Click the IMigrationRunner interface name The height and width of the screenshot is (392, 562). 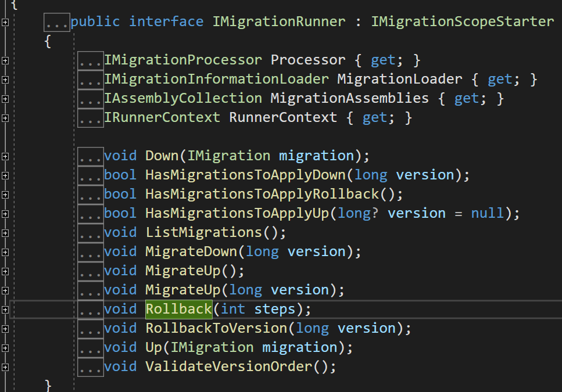coord(278,22)
